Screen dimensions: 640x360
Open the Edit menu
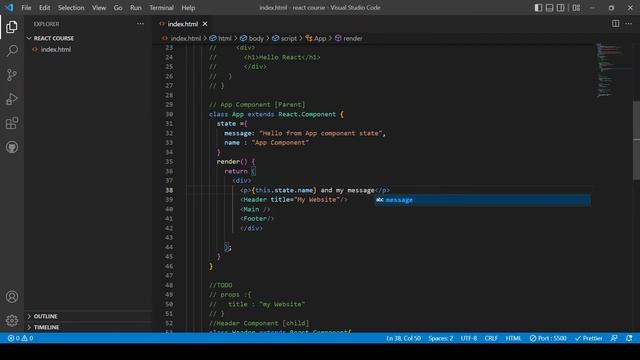[44, 8]
